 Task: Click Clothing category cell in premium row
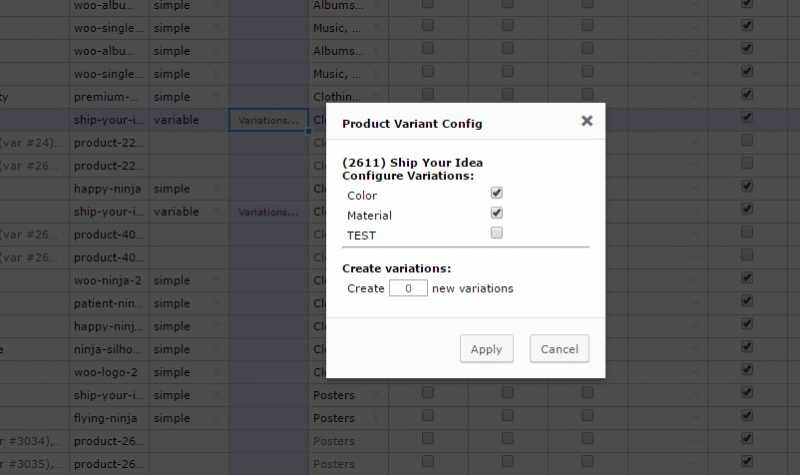pos(340,97)
